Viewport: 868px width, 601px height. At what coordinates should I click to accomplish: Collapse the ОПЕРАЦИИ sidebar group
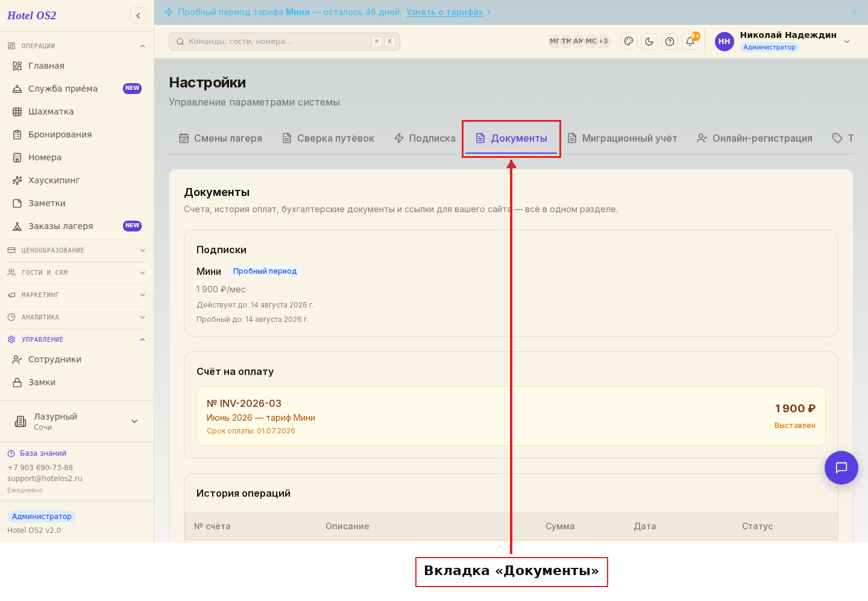[77, 46]
